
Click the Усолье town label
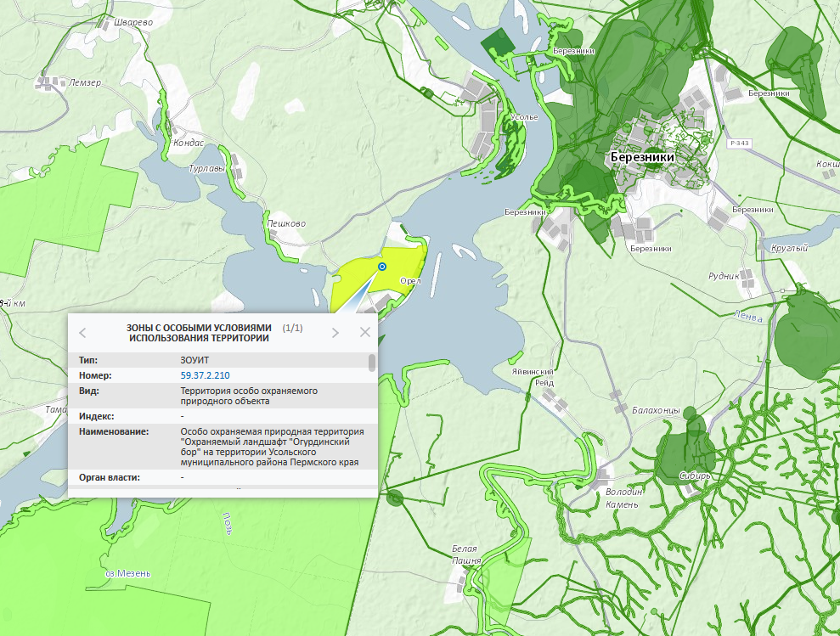pyautogui.click(x=527, y=116)
